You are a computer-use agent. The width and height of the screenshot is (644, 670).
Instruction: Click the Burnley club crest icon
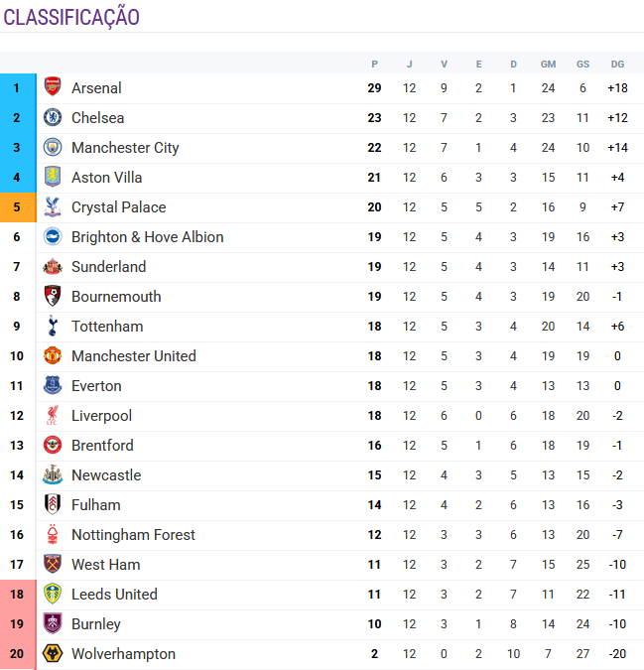click(x=53, y=624)
